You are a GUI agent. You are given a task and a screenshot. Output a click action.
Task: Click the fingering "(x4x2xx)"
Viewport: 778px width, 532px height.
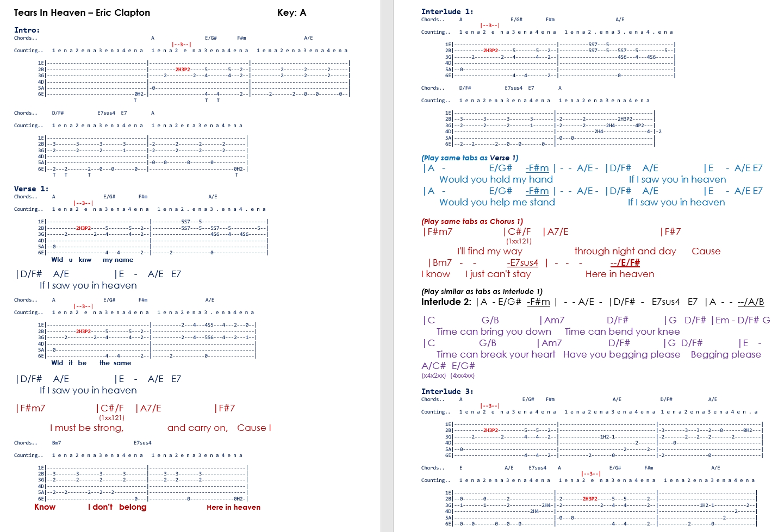click(433, 375)
